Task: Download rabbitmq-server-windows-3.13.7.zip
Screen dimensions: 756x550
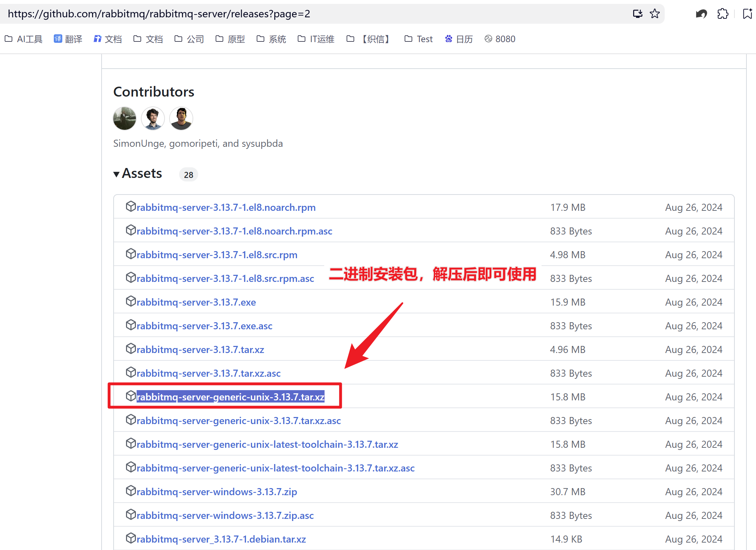Action: (x=217, y=492)
